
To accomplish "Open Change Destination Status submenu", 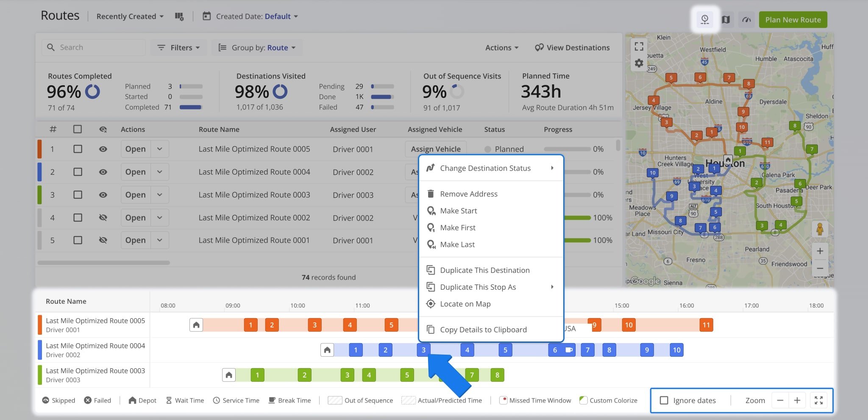I will 491,168.
